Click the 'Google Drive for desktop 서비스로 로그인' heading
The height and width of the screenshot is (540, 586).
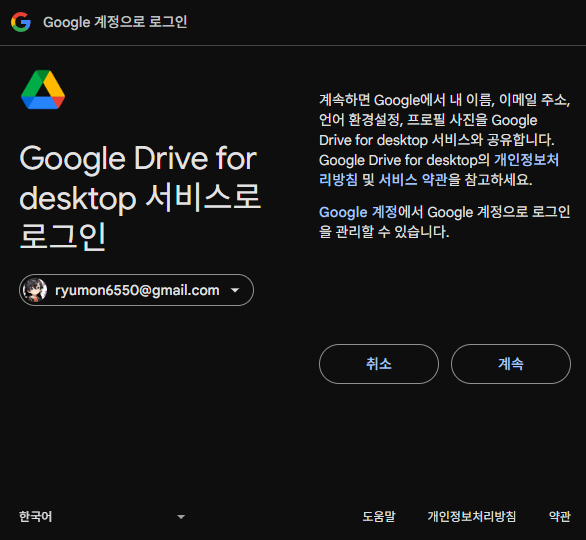click(x=140, y=197)
